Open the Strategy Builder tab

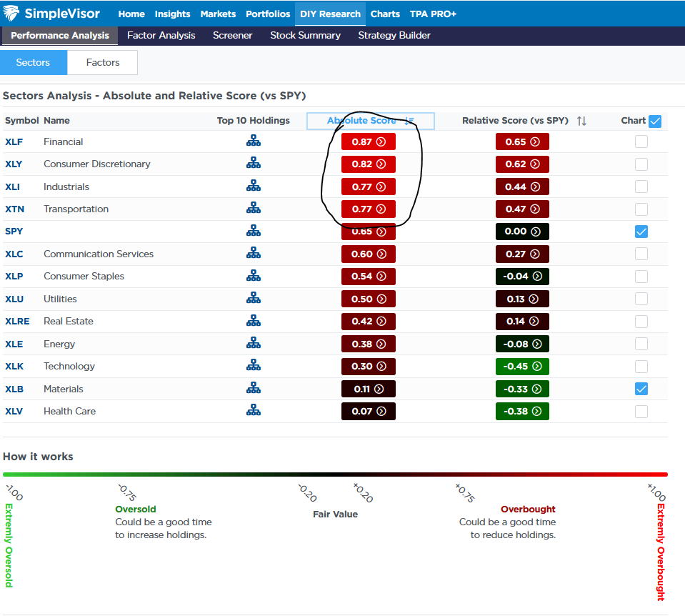coord(394,36)
